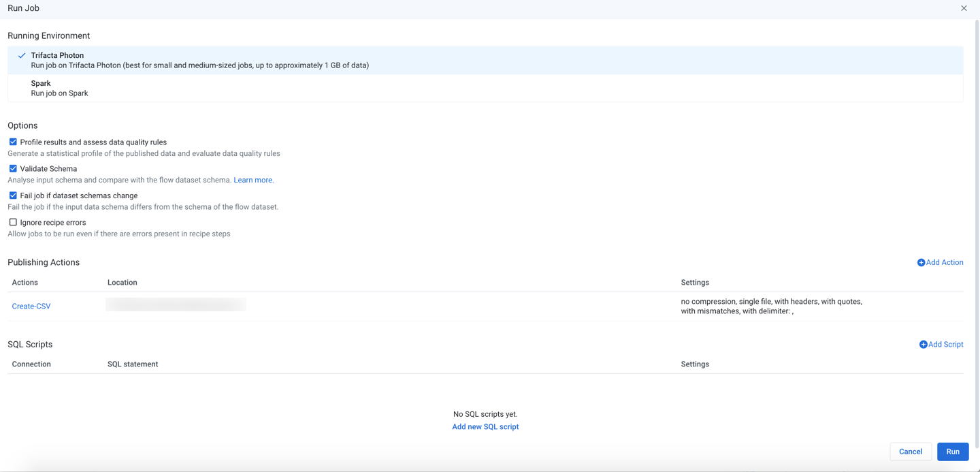Image resolution: width=980 pixels, height=472 pixels.
Task: Click the plus icon for Add Script
Action: (x=923, y=345)
